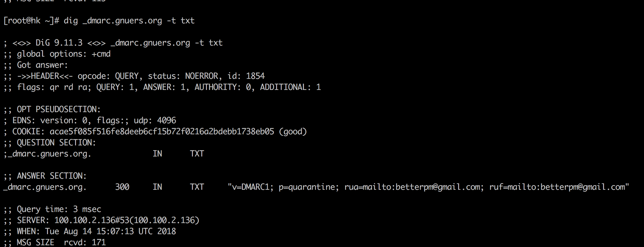Click the p=quarantine policy text

pyautogui.click(x=307, y=187)
